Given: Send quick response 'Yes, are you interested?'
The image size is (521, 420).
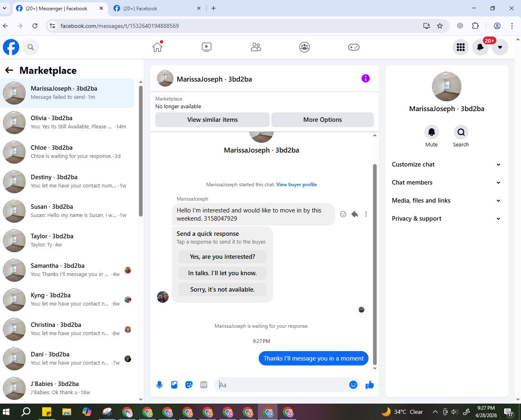Looking at the screenshot, I should point(223,257).
